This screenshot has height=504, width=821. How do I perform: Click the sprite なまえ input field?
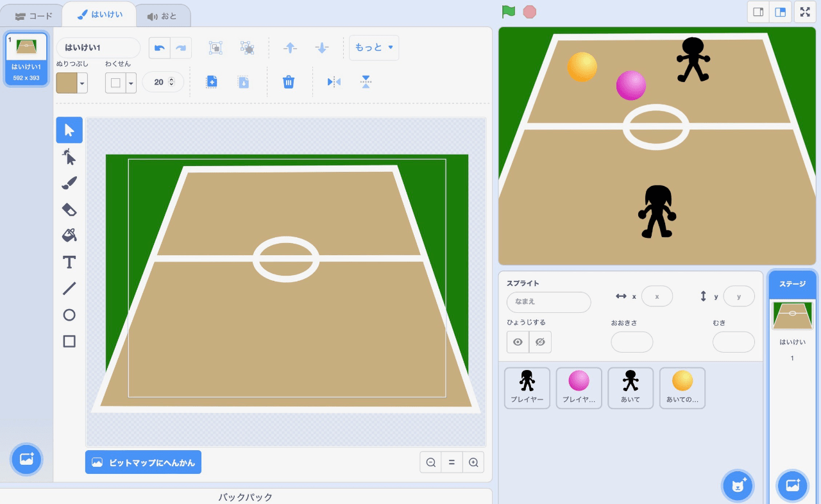point(548,302)
